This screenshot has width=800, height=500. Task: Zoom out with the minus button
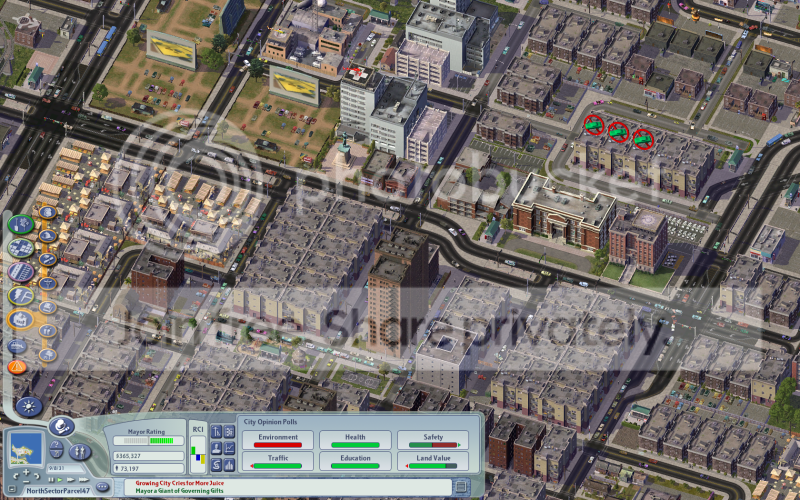coord(26,482)
